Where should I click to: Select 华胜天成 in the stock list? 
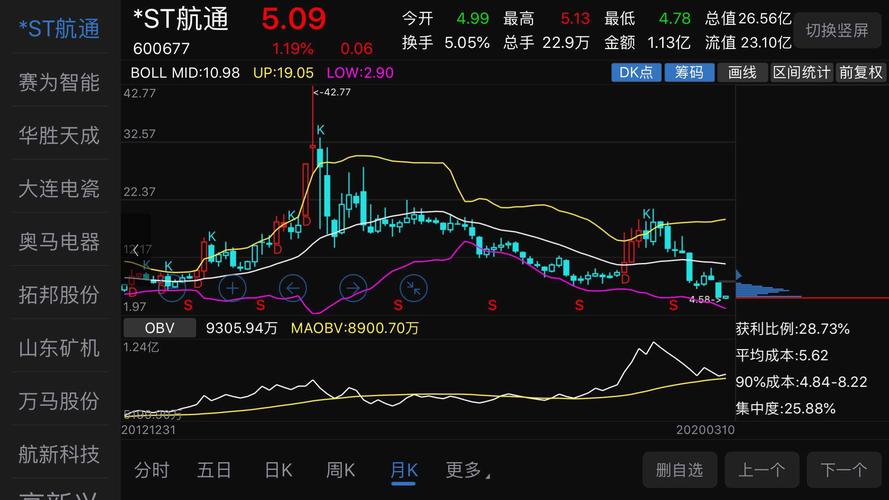click(59, 135)
